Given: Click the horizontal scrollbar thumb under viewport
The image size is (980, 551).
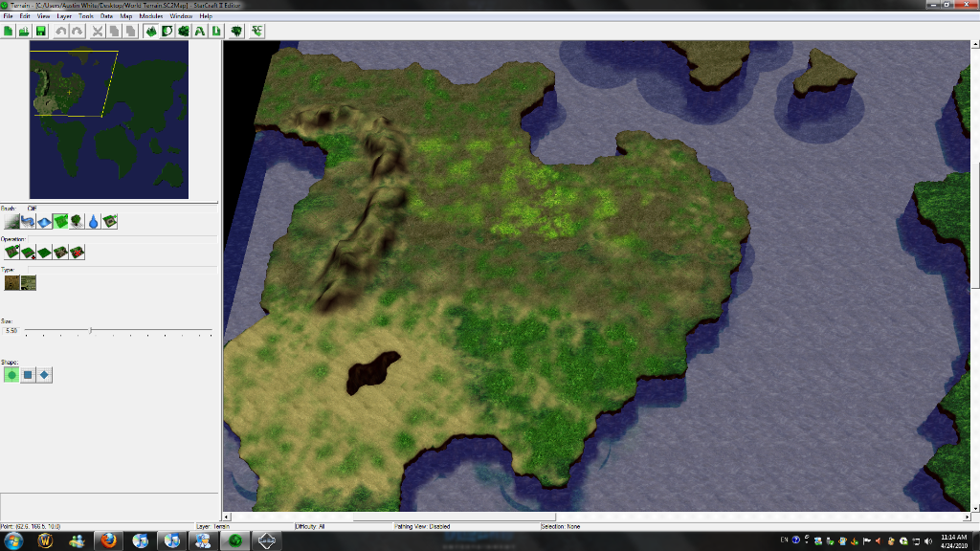Looking at the screenshot, I should point(454,518).
